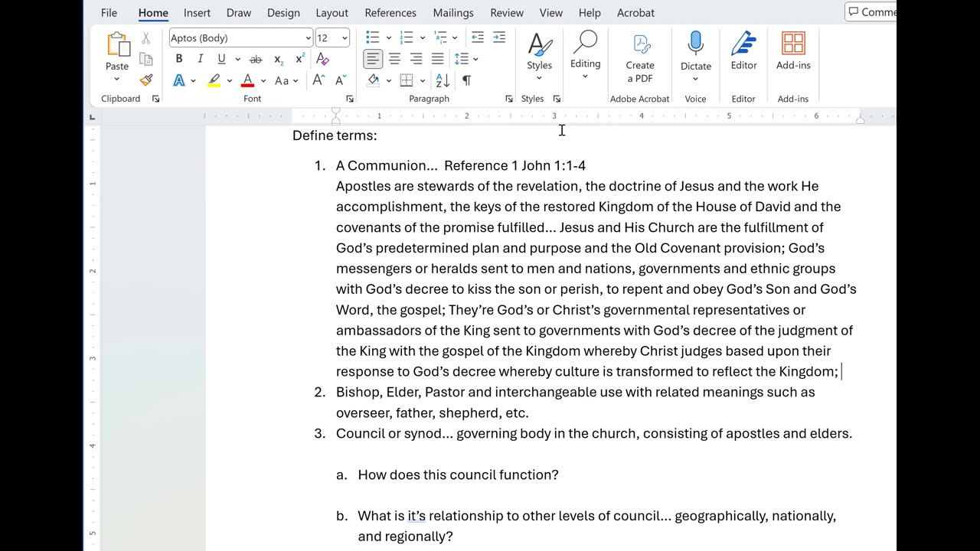Toggle Bold formatting
Screen dimensions: 980x551
[x=179, y=59]
